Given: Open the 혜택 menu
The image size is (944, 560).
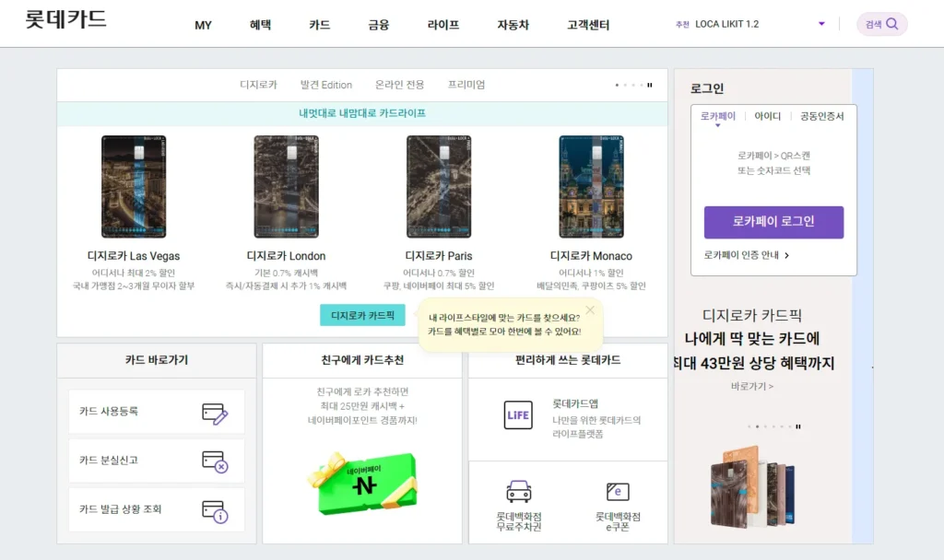Looking at the screenshot, I should click(260, 25).
